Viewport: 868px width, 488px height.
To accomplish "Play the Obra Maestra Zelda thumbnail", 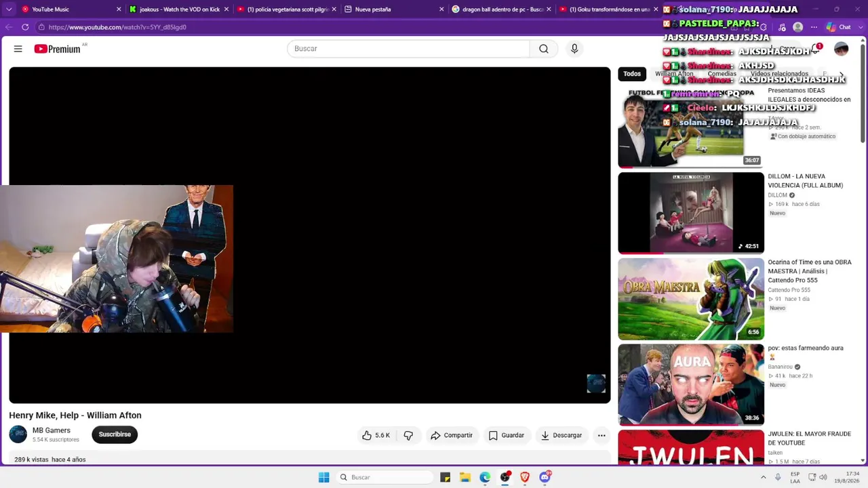I will pos(691,299).
